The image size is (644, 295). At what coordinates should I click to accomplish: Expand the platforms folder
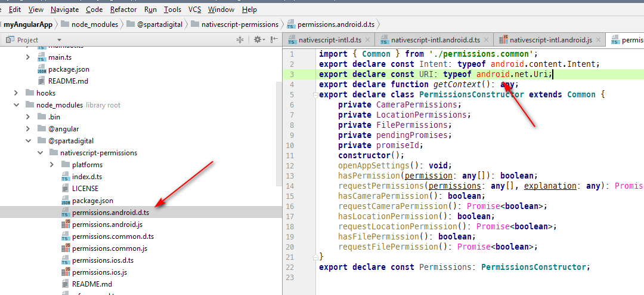pyautogui.click(x=52, y=165)
